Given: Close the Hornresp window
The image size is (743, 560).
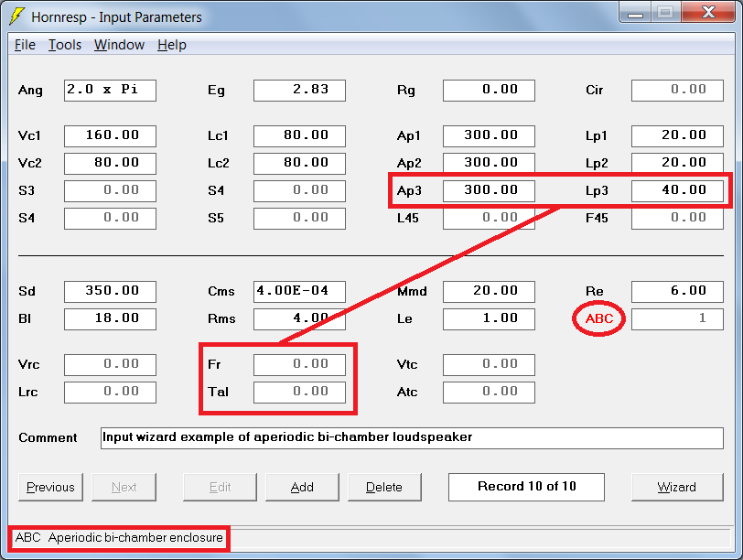Looking at the screenshot, I should pos(708,12).
